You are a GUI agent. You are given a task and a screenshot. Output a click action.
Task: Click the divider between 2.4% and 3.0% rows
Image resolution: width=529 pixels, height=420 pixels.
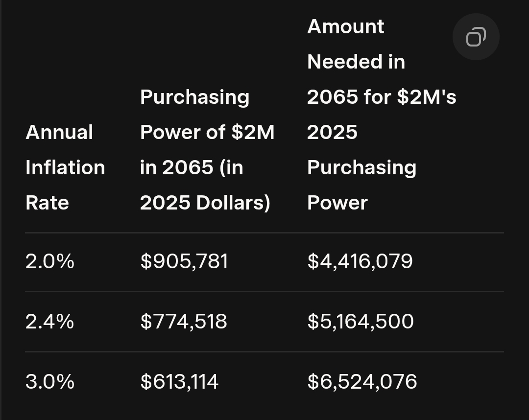[264, 351]
